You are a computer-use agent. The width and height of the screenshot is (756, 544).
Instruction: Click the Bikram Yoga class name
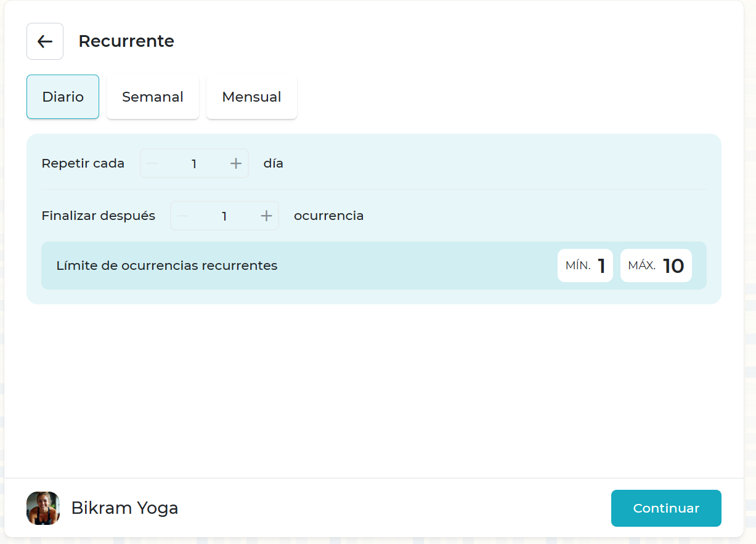(x=124, y=508)
